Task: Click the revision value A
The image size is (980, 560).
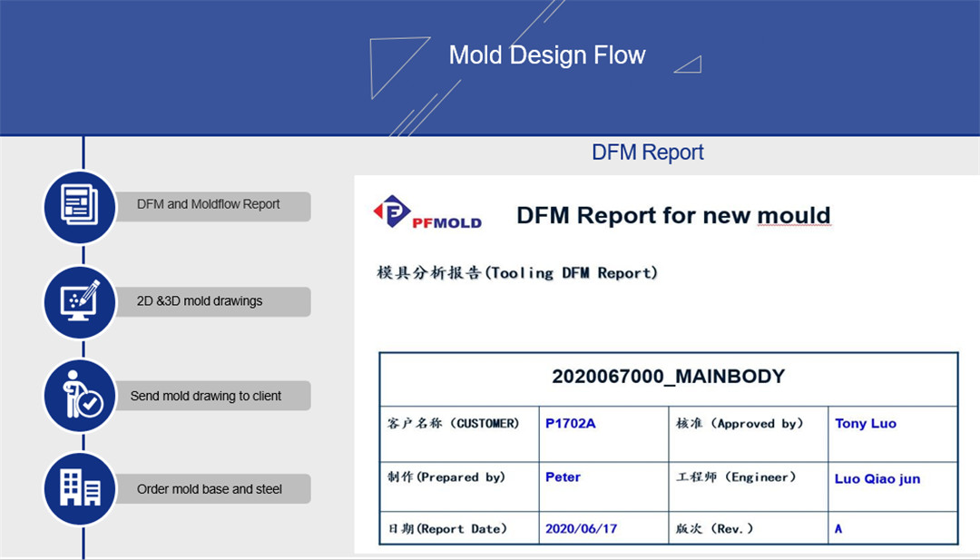Action: coord(838,529)
